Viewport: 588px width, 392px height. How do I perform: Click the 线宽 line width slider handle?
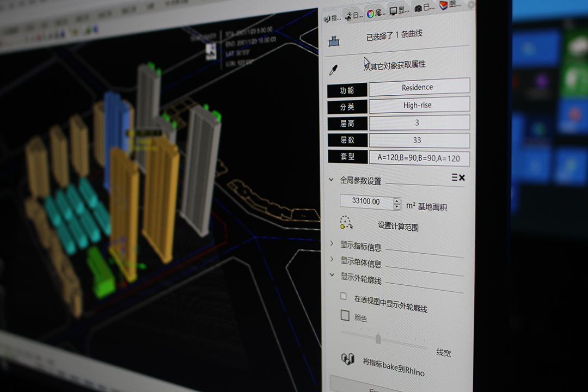point(378,339)
